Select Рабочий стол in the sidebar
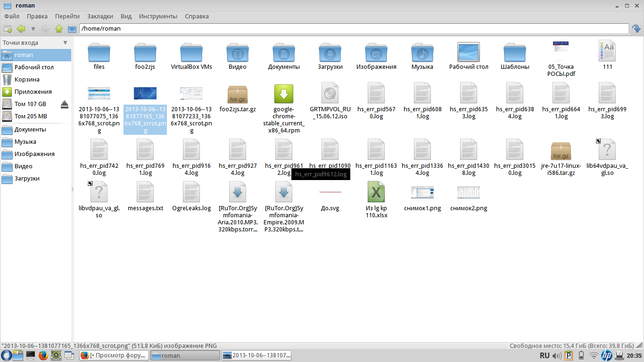 (36, 67)
